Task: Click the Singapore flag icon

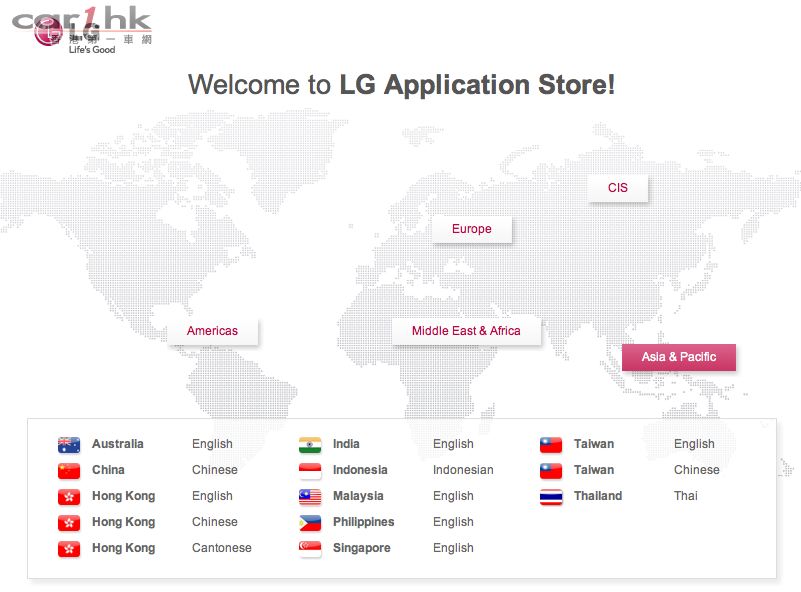Action: [x=310, y=549]
